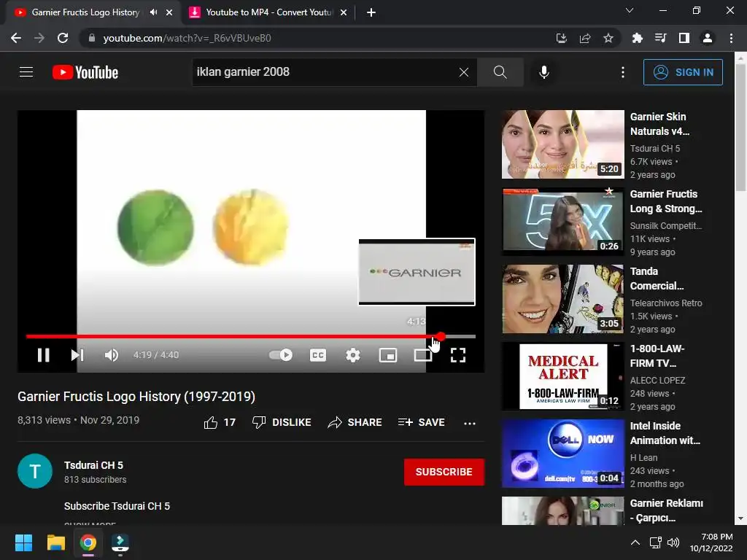Go back in browser history
The width and height of the screenshot is (747, 560).
16,38
